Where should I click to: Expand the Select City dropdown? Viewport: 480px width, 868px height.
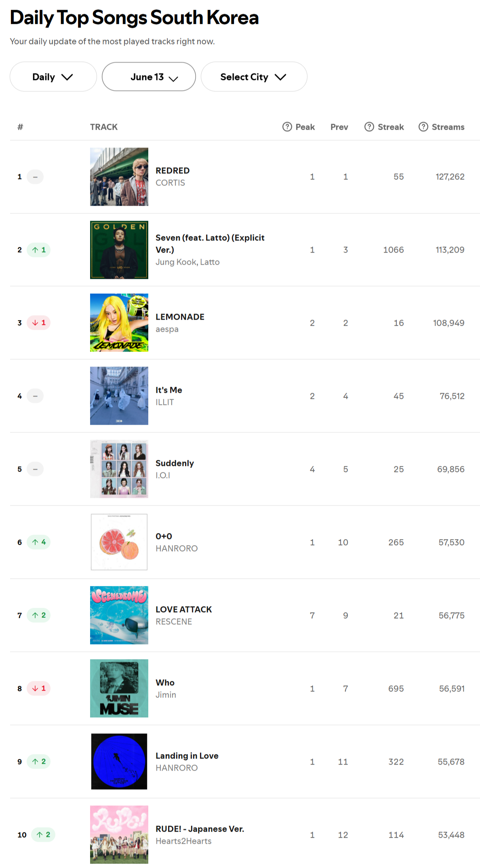(x=254, y=77)
